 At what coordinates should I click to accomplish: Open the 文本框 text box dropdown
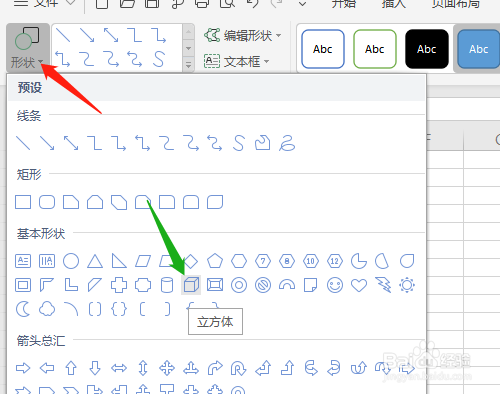[x=237, y=61]
